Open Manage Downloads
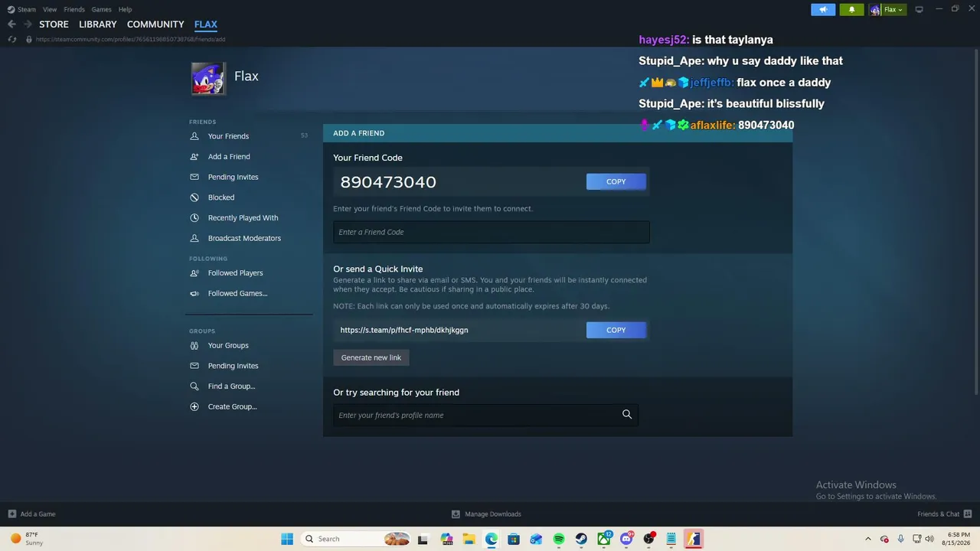The image size is (980, 551). [x=486, y=514]
